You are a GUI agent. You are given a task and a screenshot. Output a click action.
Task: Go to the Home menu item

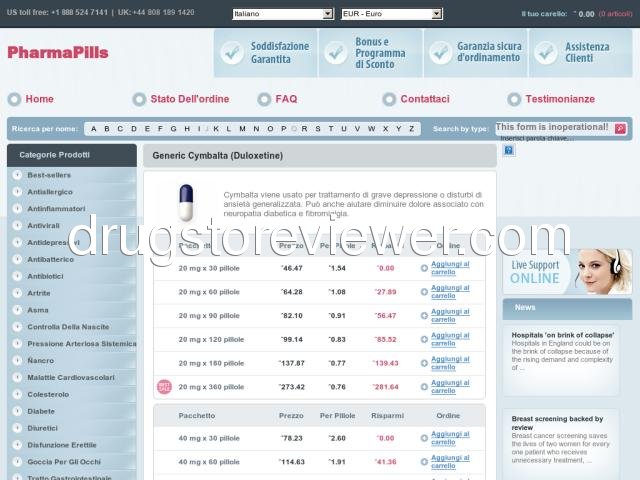39,99
